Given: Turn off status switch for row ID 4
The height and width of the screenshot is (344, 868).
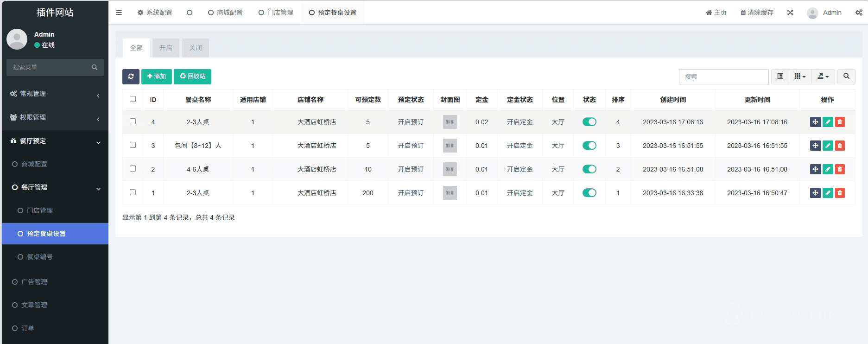Looking at the screenshot, I should (589, 122).
